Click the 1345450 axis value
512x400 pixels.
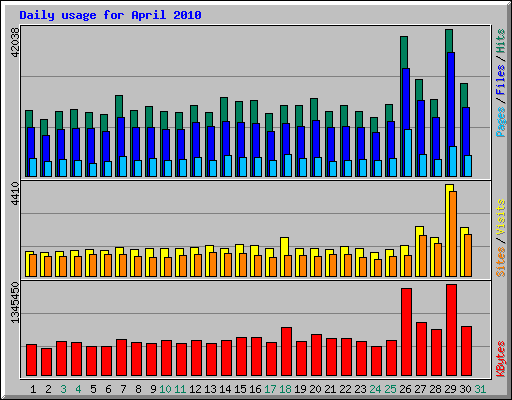click(x=15, y=302)
